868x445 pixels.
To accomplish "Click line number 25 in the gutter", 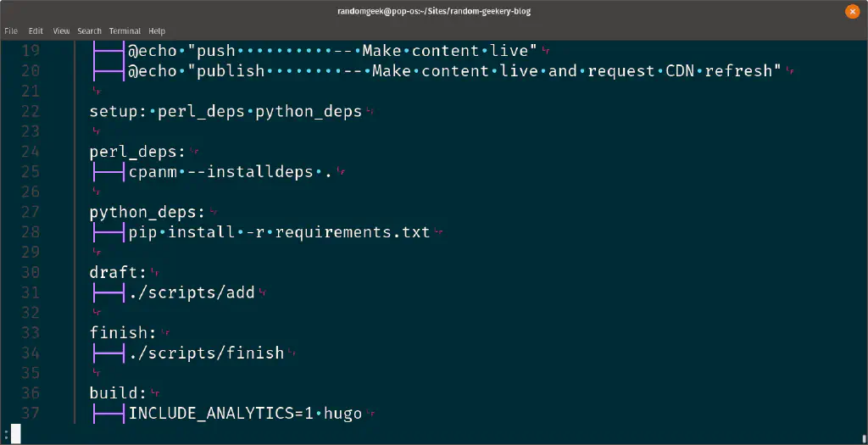I will click(30, 172).
